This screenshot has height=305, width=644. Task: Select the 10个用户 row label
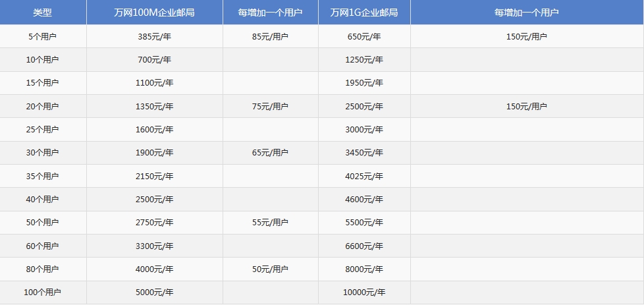click(x=43, y=60)
